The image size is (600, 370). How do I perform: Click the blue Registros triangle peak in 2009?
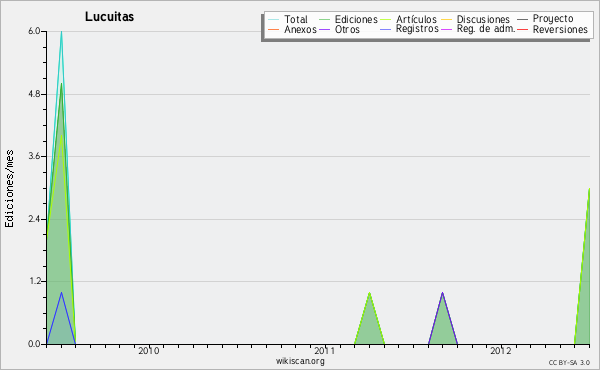[61, 293]
